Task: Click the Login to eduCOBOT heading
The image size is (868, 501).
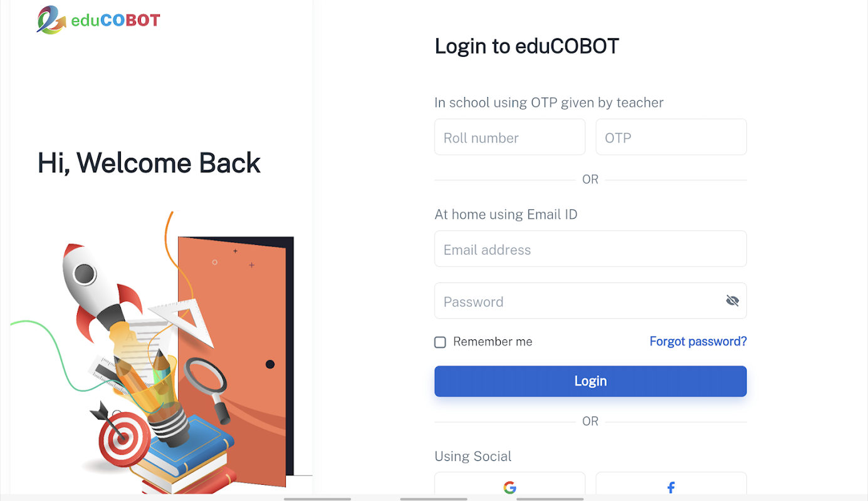Action: coord(526,46)
